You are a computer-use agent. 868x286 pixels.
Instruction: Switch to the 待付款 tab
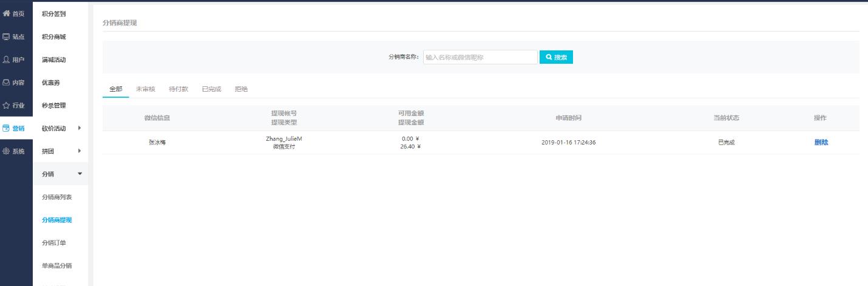coord(178,89)
